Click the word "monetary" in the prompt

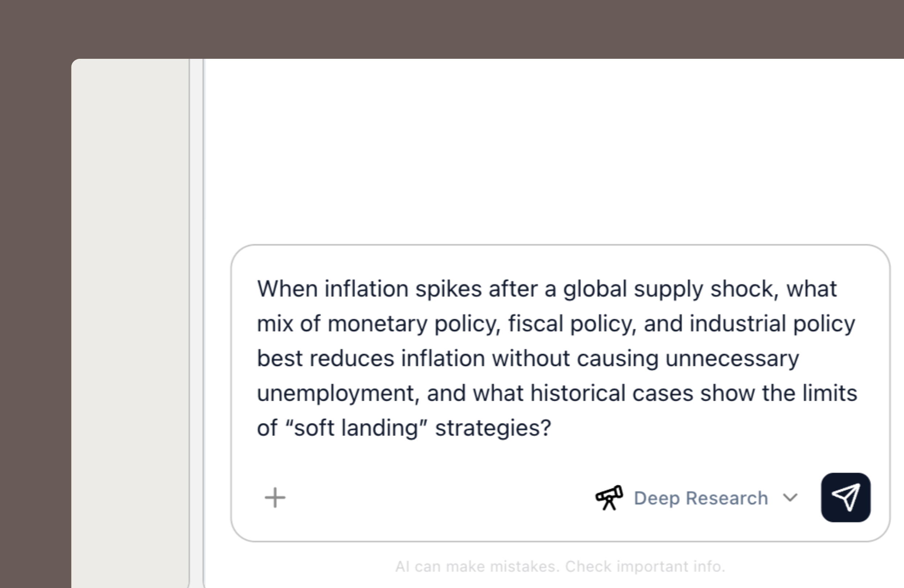pyautogui.click(x=377, y=324)
